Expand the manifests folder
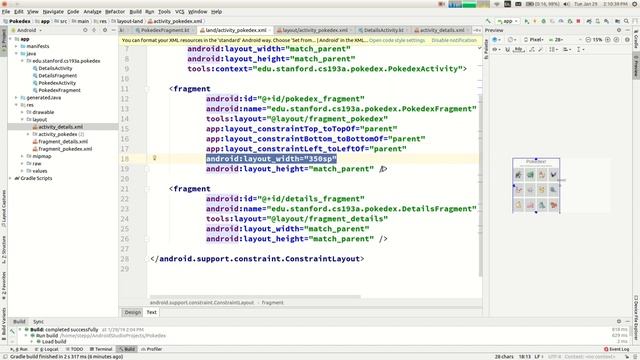This screenshot has height=360, width=640. coord(16,46)
